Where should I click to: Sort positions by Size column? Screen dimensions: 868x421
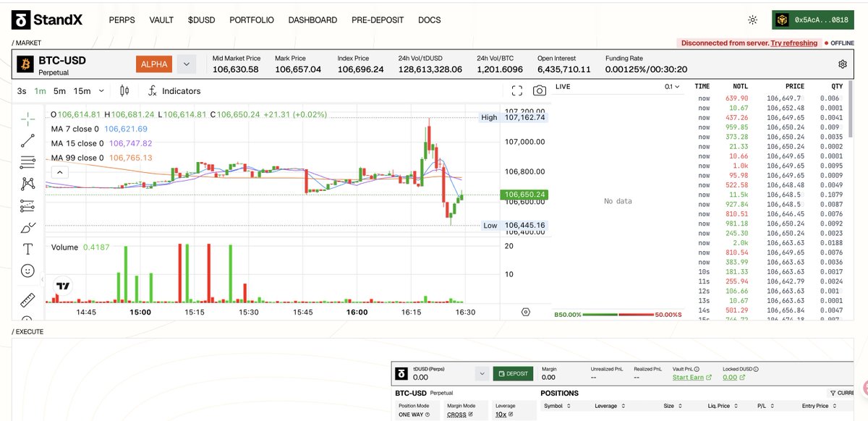click(x=672, y=406)
